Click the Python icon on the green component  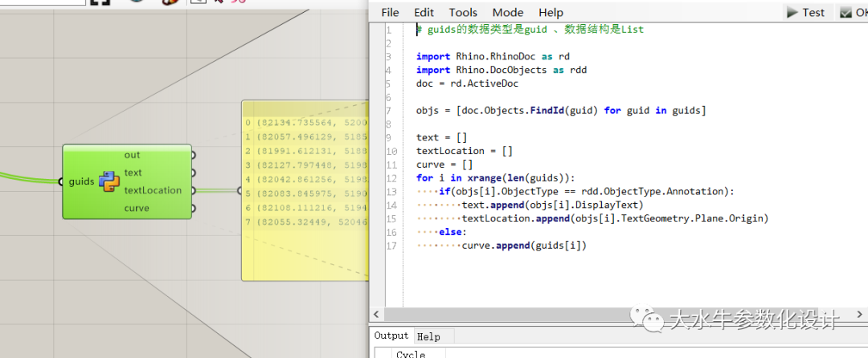(109, 181)
